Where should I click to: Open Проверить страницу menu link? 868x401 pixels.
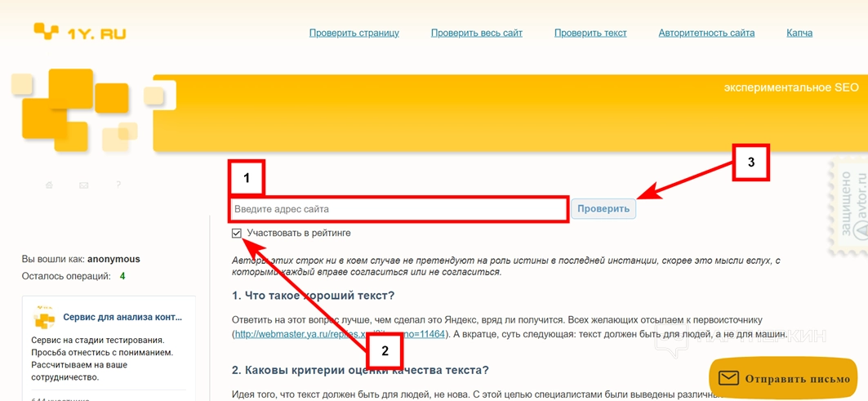[354, 33]
